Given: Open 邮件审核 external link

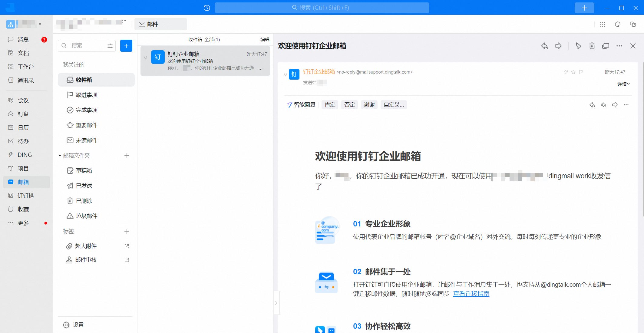Looking at the screenshot, I should coord(127,260).
